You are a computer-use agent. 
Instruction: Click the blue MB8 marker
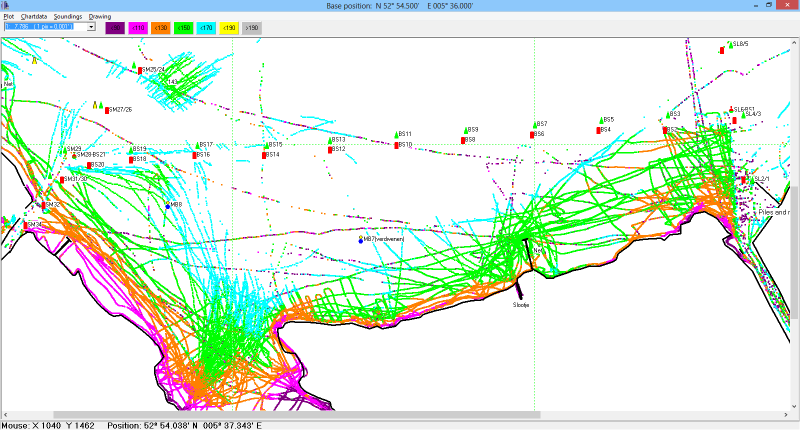click(168, 205)
